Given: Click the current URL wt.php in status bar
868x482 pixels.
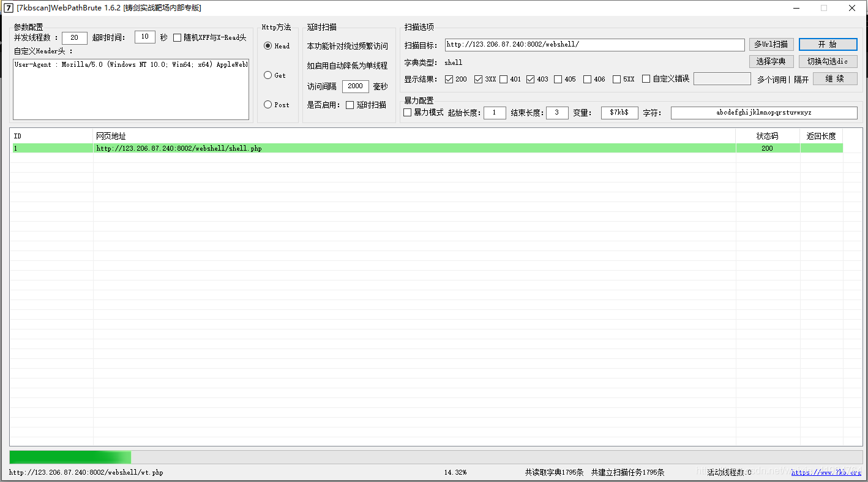Looking at the screenshot, I should (86, 472).
